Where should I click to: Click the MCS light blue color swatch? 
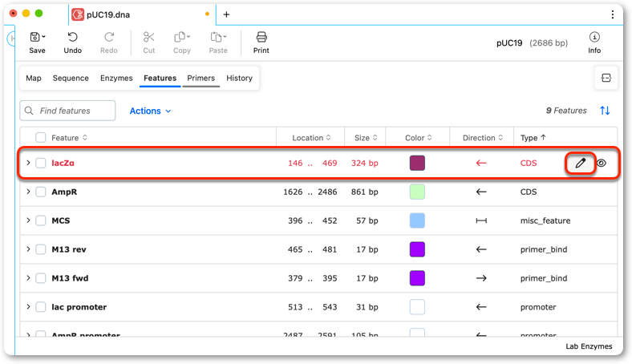tap(417, 220)
